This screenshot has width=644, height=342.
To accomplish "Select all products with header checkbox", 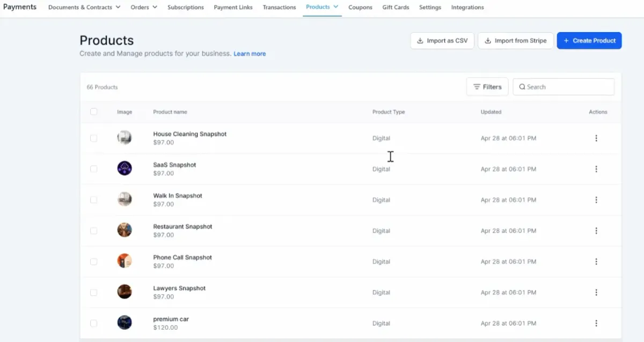I will 94,111.
